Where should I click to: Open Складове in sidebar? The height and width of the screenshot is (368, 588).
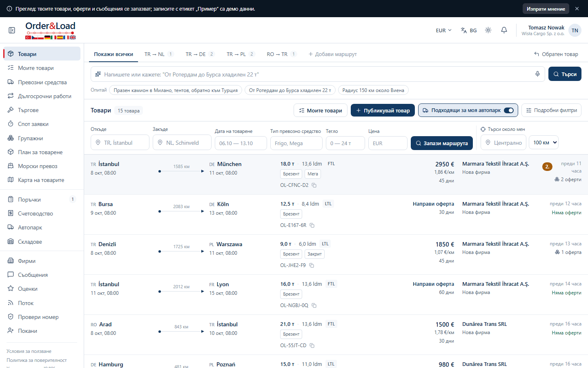[41, 242]
